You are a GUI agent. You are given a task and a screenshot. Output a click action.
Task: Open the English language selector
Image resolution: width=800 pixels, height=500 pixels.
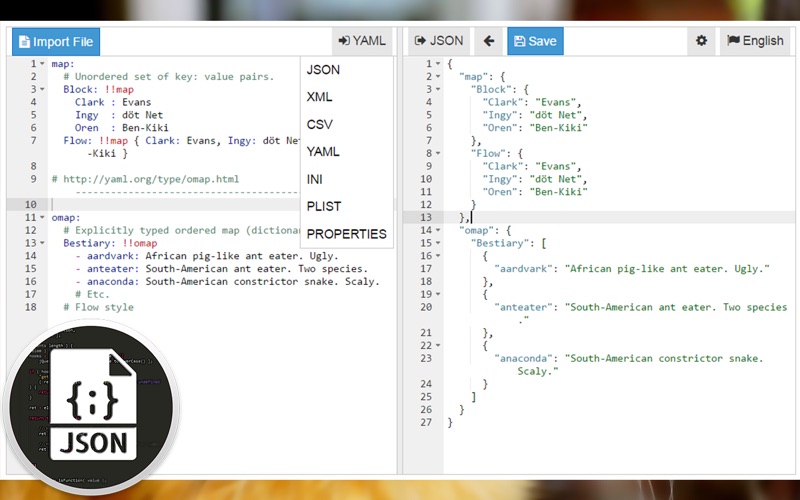(755, 41)
